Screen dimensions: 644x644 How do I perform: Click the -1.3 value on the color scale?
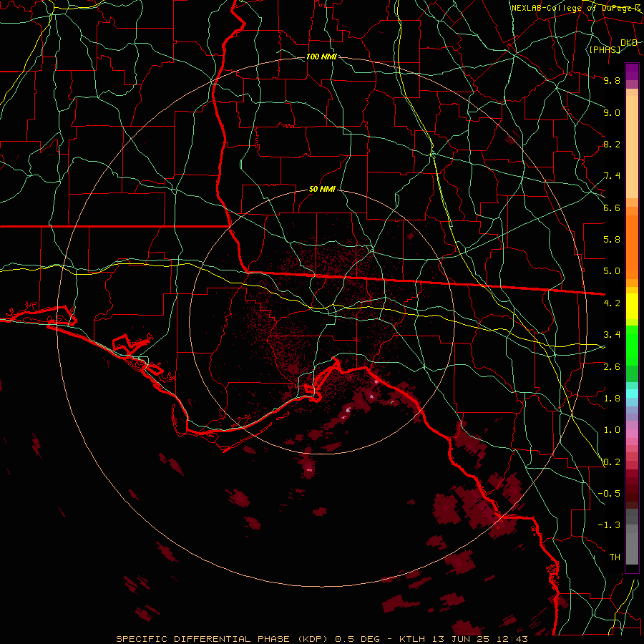pyautogui.click(x=609, y=525)
